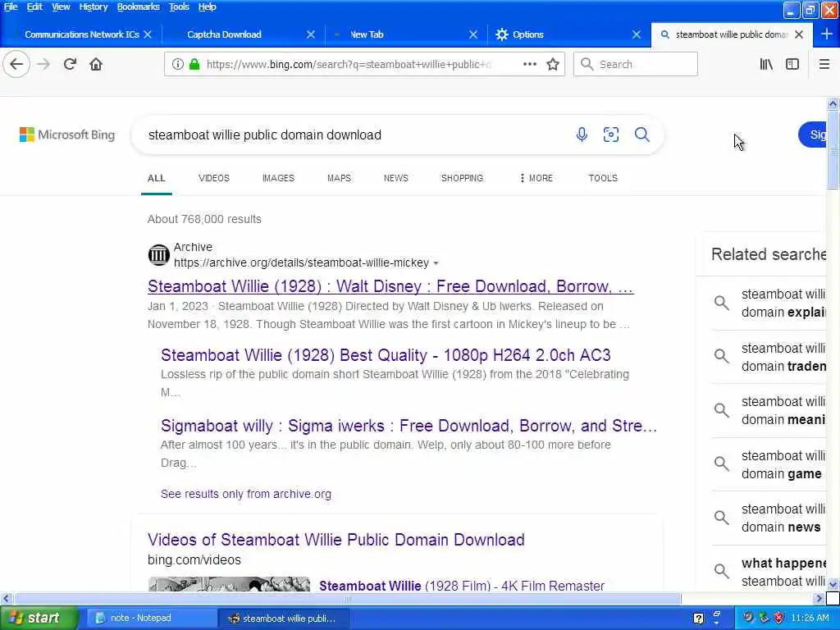Click the blue Sign in button

click(x=812, y=135)
